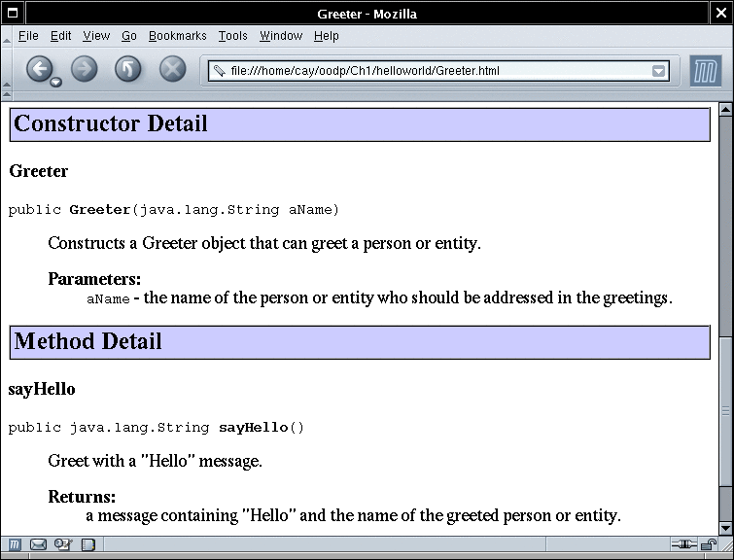Reload the current page
Image resolution: width=734 pixels, height=560 pixels.
click(128, 69)
